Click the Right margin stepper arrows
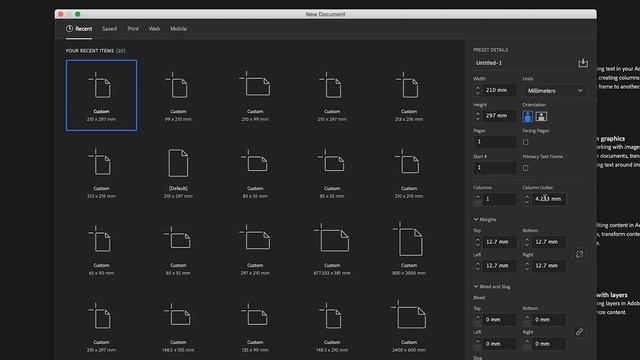Screen dimensions: 640x360 527,266
